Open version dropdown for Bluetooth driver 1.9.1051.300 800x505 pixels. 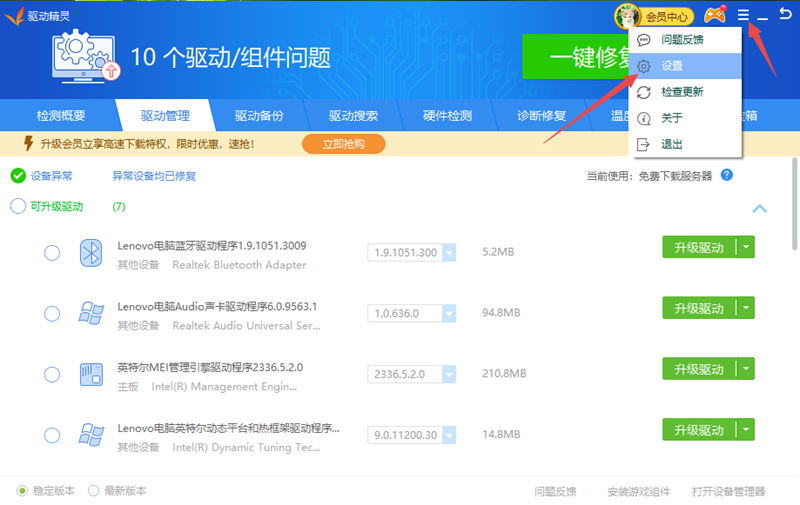pyautogui.click(x=449, y=253)
